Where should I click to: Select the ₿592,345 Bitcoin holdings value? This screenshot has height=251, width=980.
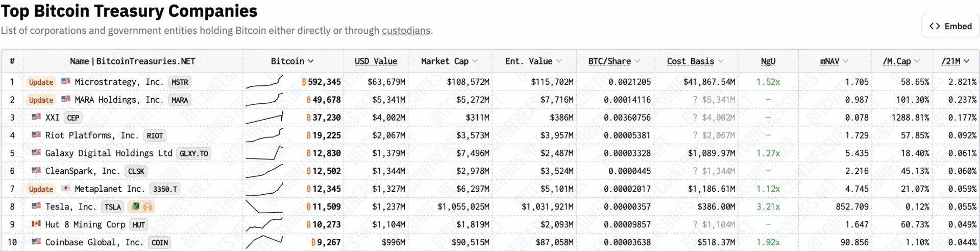[x=321, y=82]
